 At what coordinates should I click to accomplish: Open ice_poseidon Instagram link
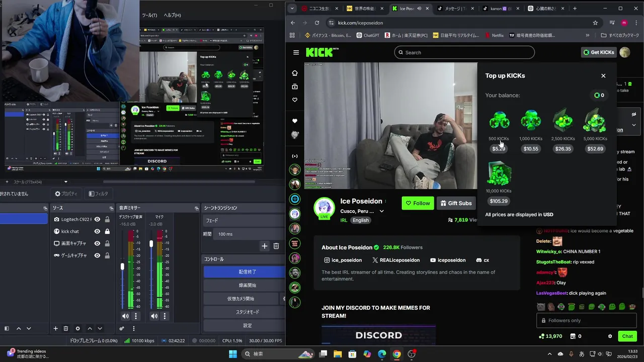point(343,260)
